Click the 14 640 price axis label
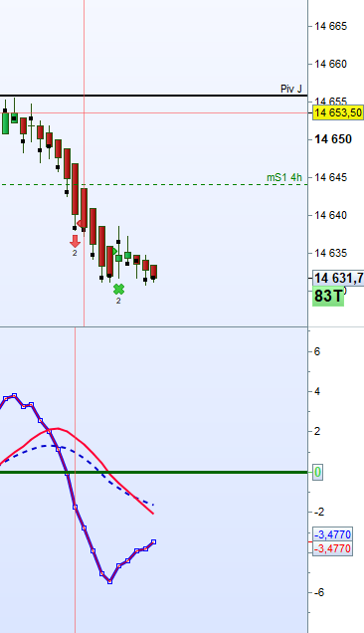Viewport: 364px width, 633px height. click(x=330, y=215)
